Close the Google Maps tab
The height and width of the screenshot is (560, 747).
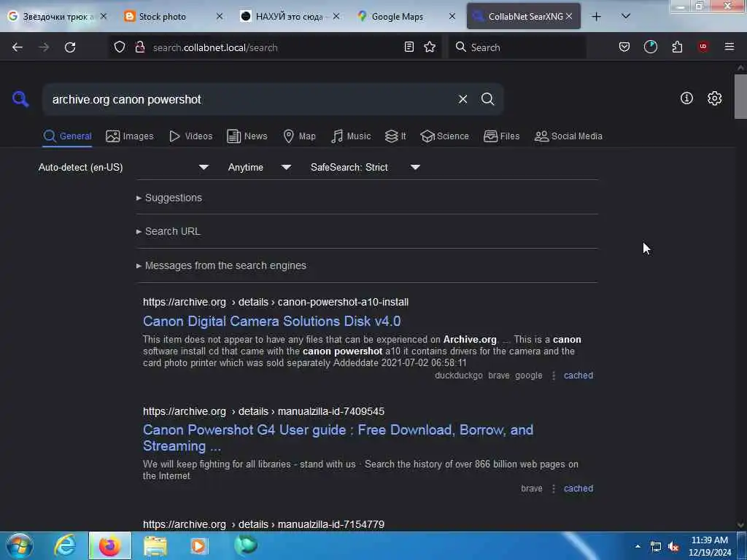tap(452, 17)
